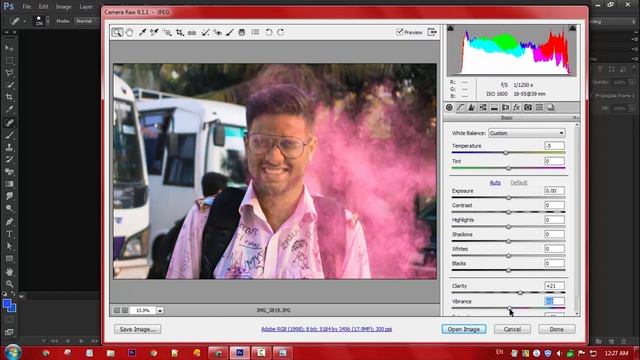Click the Cancel button
The width and height of the screenshot is (640, 360).
coord(512,329)
